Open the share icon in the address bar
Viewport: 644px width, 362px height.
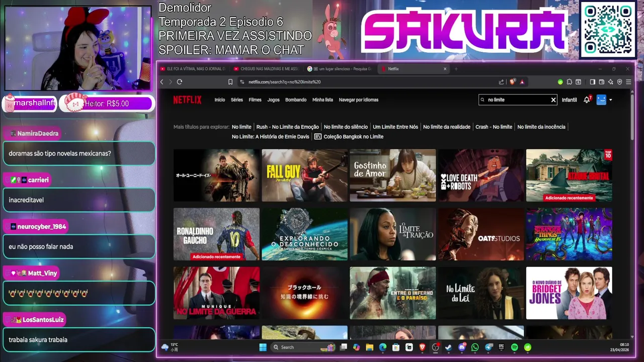(501, 82)
